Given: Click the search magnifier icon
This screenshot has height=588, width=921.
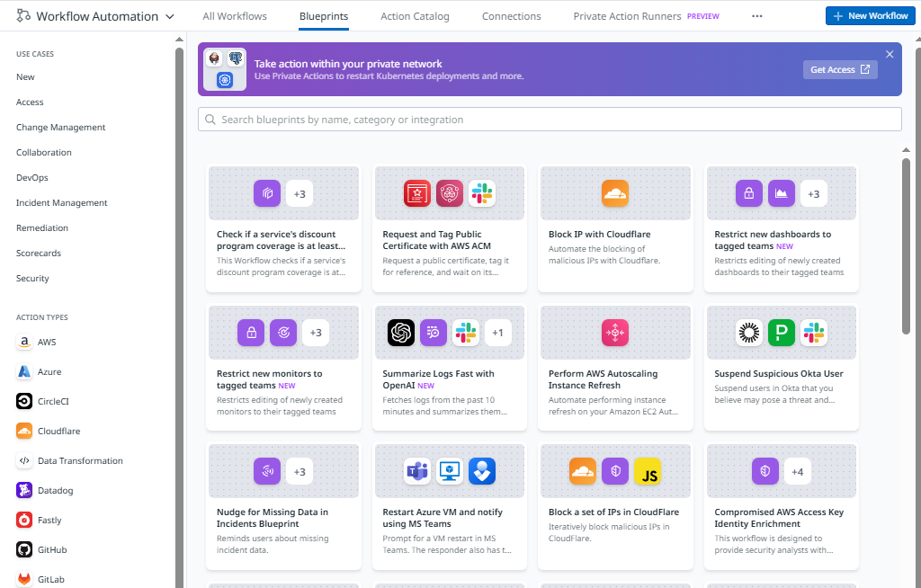Looking at the screenshot, I should coord(210,120).
